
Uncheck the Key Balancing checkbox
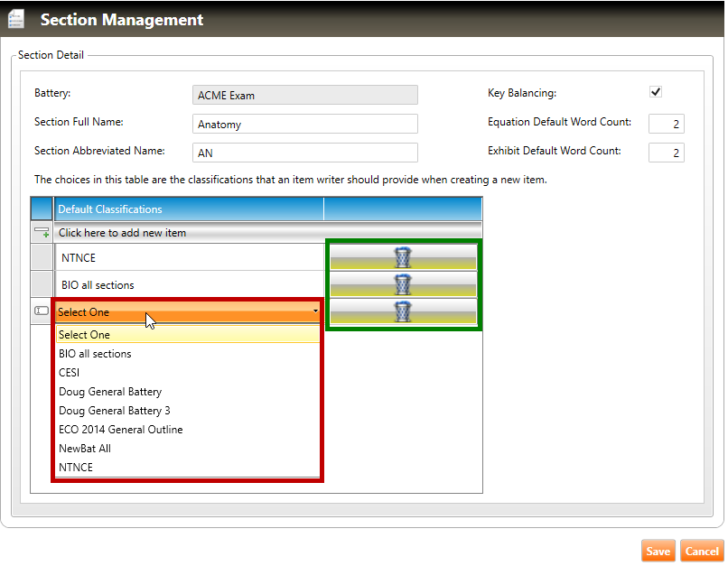656,92
